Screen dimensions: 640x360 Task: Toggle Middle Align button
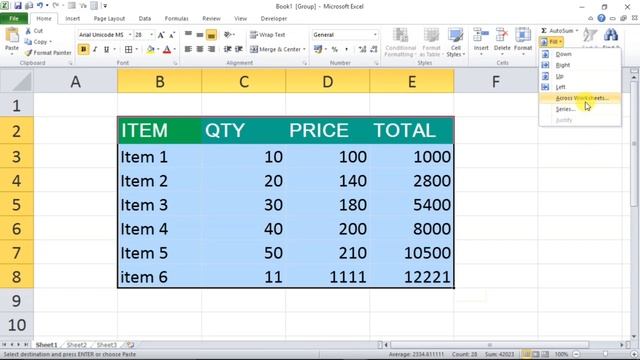200,35
